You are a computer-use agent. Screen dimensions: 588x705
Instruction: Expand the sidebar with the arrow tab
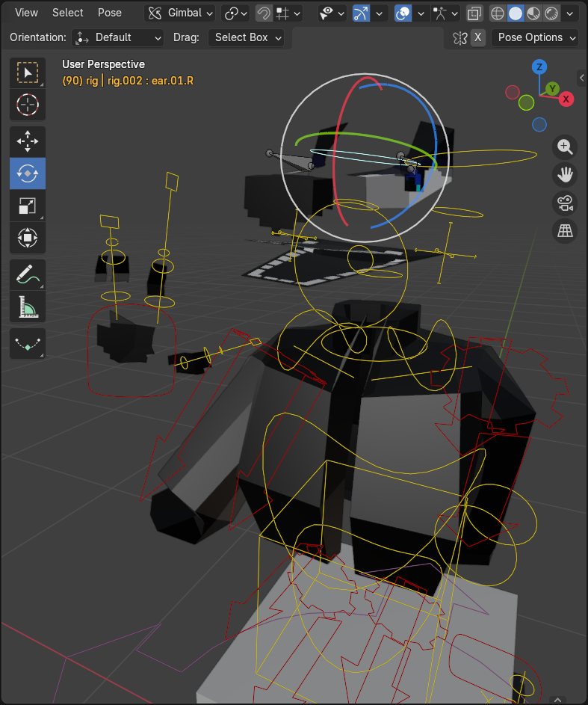tap(581, 77)
